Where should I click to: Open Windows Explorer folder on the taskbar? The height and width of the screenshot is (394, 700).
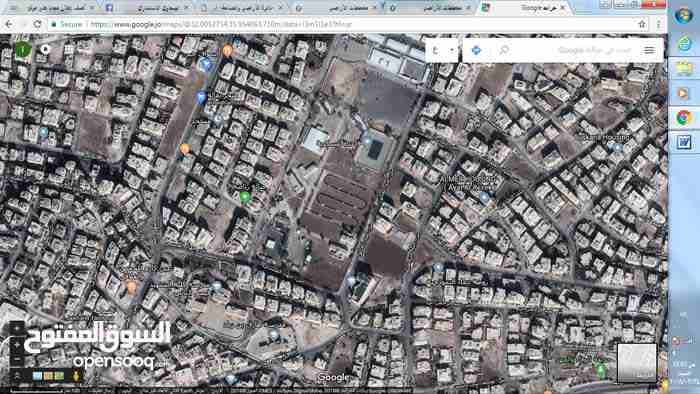[684, 68]
